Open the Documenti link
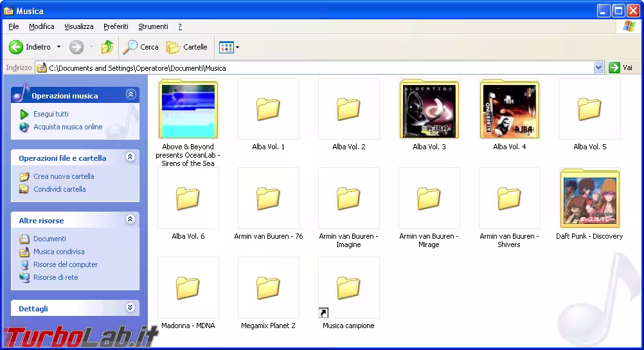The height and width of the screenshot is (350, 644). pos(49,239)
